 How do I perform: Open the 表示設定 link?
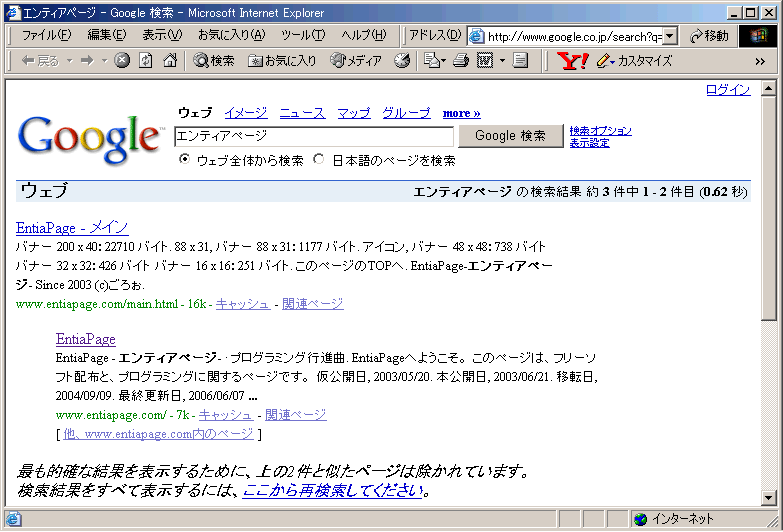[589, 143]
